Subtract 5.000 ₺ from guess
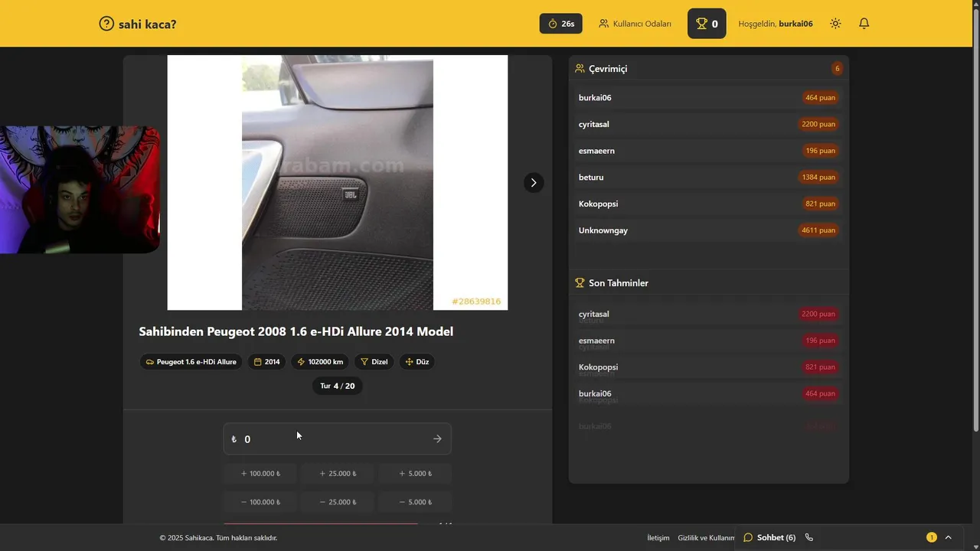Viewport: 980px width, 551px height. (415, 502)
